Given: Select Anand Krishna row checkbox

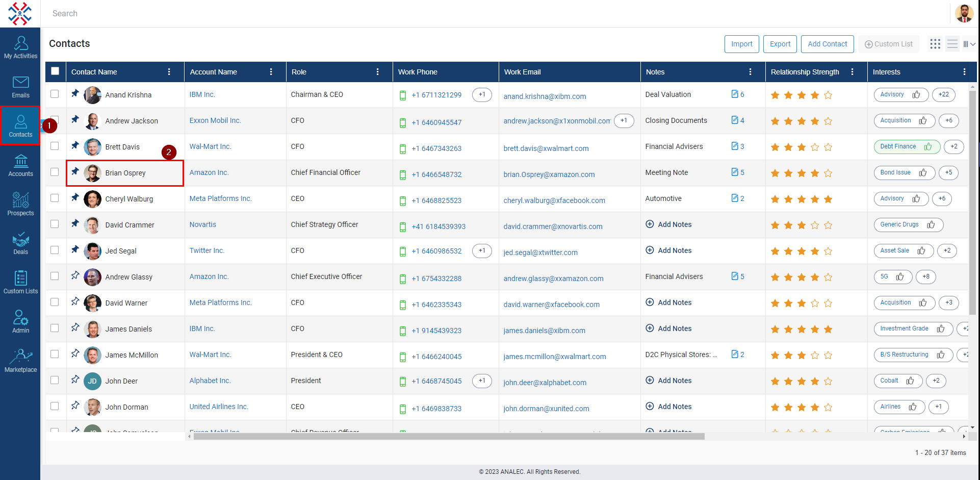Looking at the screenshot, I should click(55, 94).
